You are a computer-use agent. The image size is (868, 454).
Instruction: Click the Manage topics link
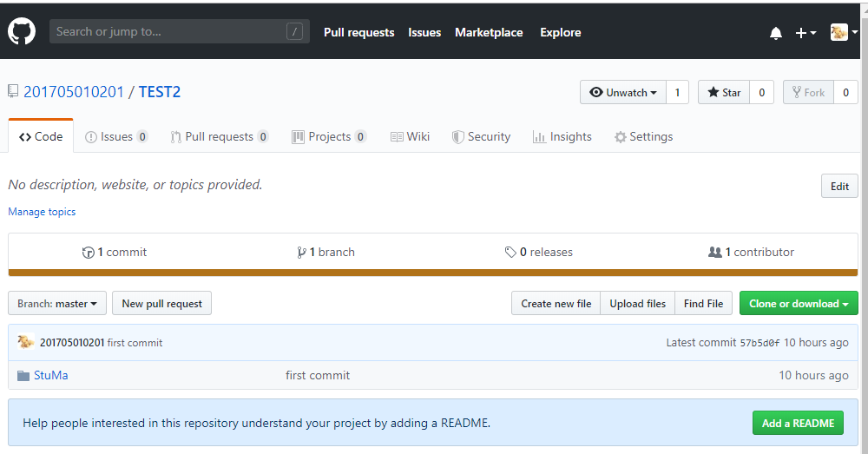click(x=42, y=212)
